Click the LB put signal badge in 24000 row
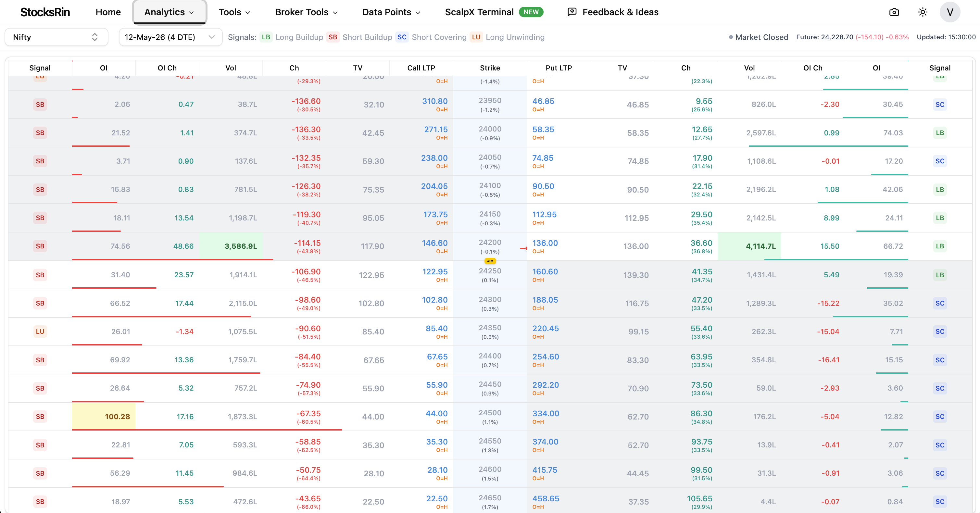This screenshot has width=980, height=513. point(940,133)
